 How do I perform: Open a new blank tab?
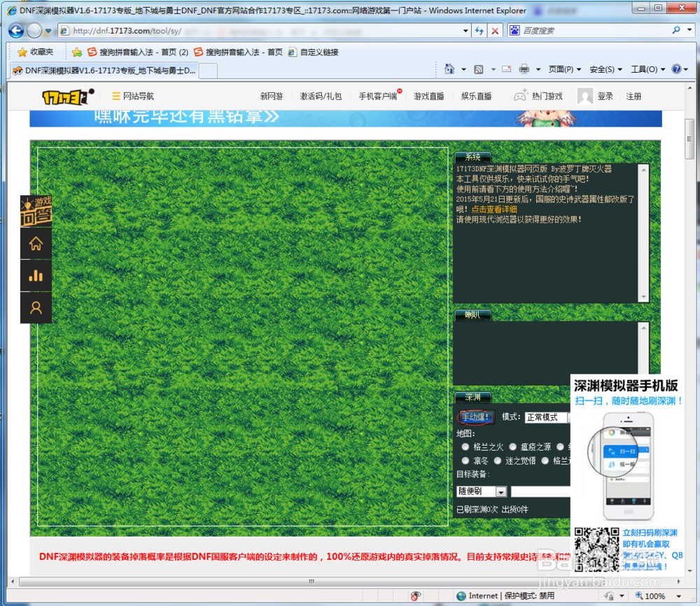pyautogui.click(x=208, y=71)
